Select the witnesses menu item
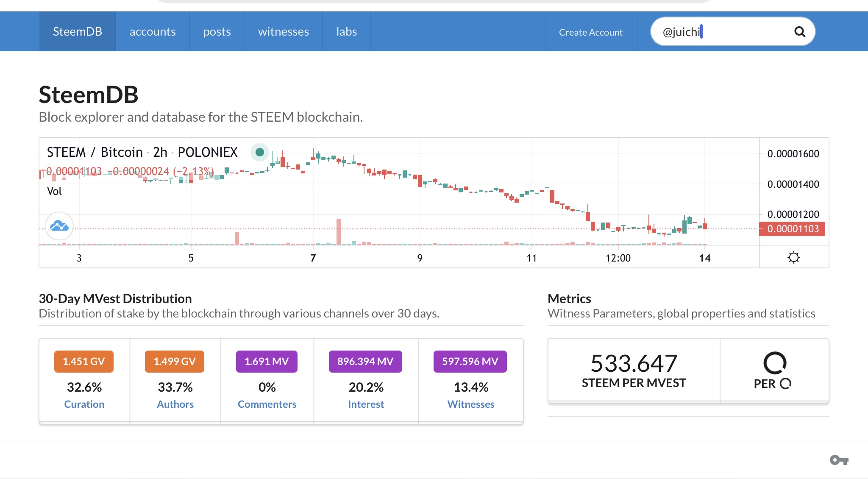The height and width of the screenshot is (479, 868). tap(284, 31)
